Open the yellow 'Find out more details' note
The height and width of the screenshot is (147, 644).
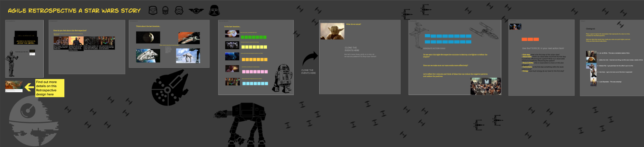point(50,88)
